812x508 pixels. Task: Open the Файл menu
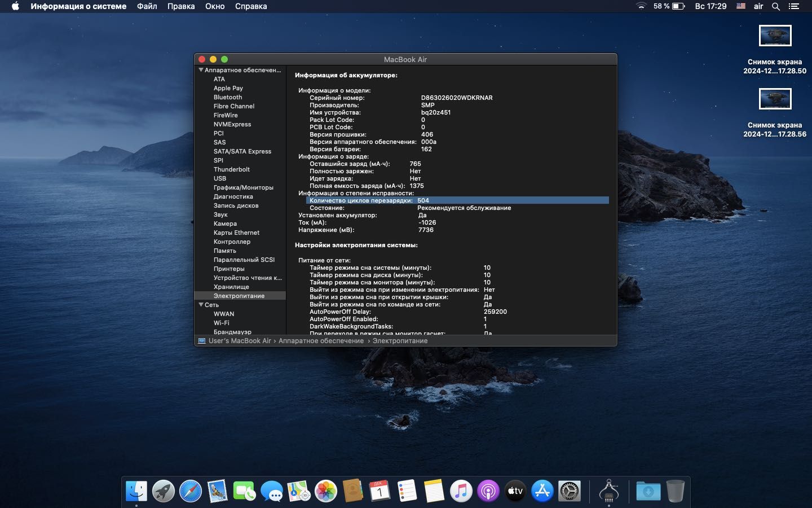click(147, 6)
